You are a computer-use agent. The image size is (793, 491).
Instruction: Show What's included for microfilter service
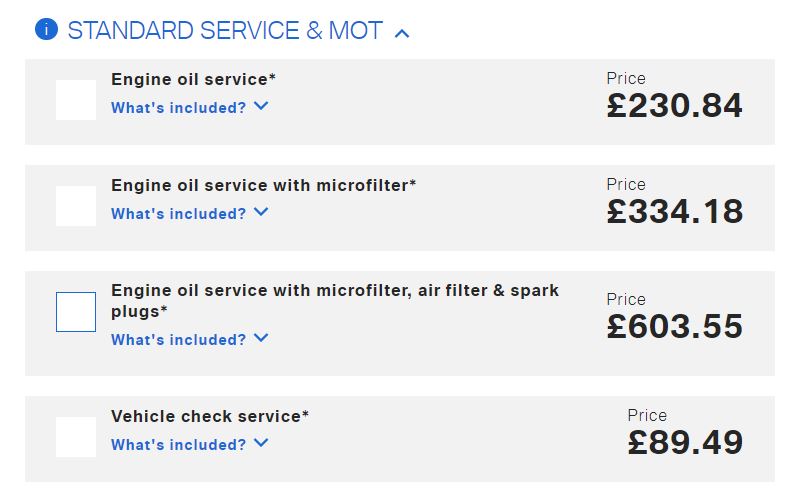(179, 214)
